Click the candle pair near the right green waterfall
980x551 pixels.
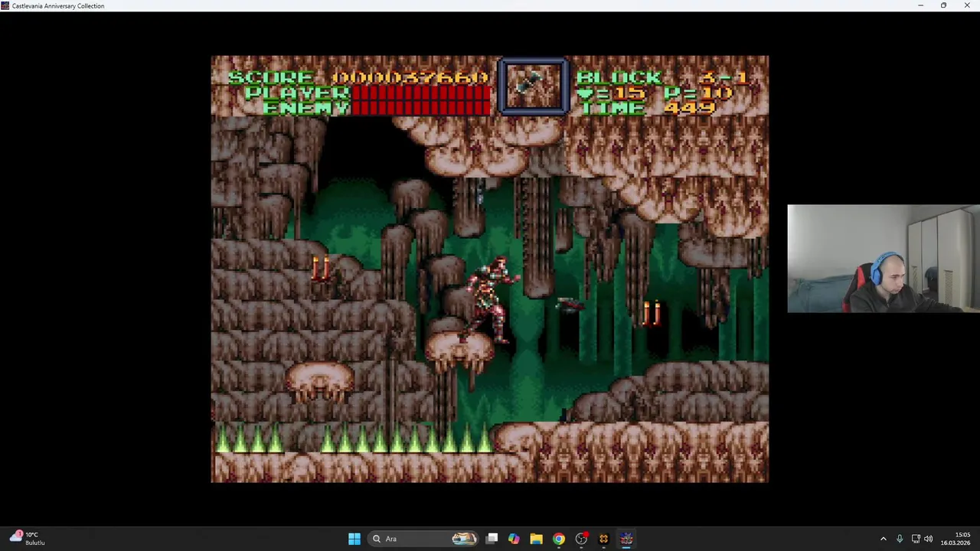tap(652, 313)
